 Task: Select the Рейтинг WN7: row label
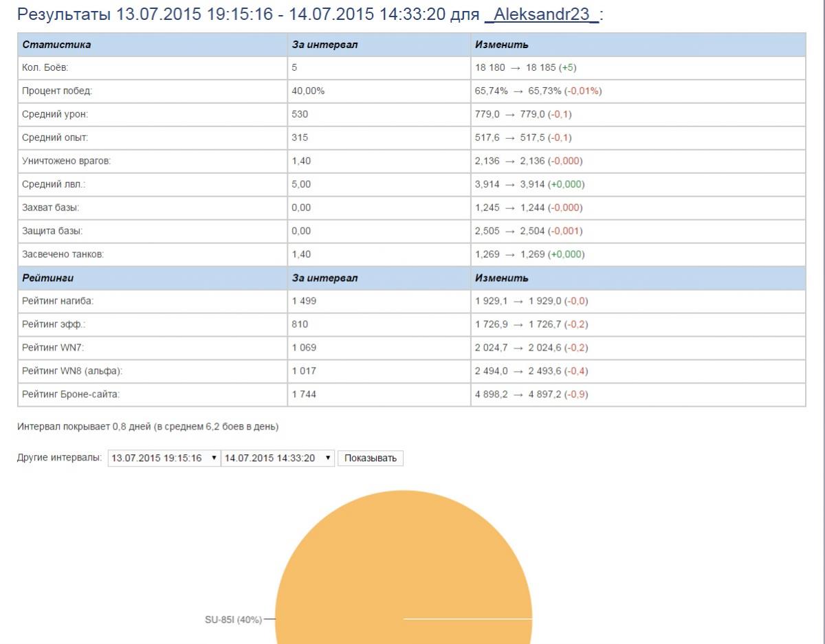pos(54,348)
